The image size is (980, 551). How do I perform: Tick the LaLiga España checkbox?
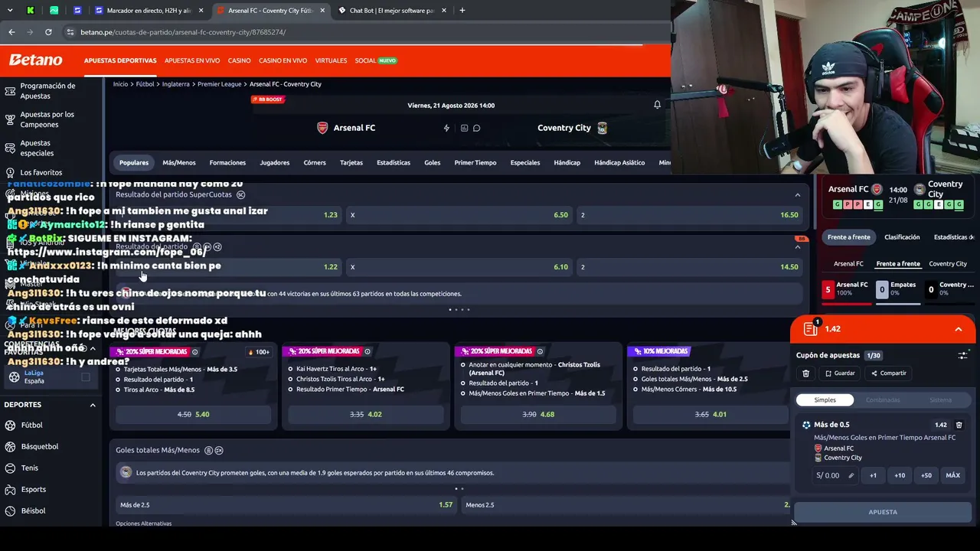pyautogui.click(x=86, y=377)
